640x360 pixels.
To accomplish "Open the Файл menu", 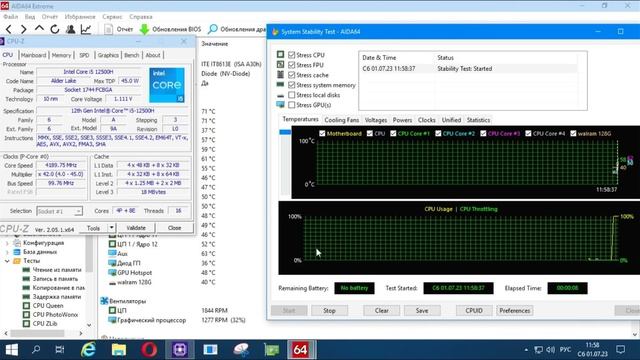I will pyautogui.click(x=11, y=17).
